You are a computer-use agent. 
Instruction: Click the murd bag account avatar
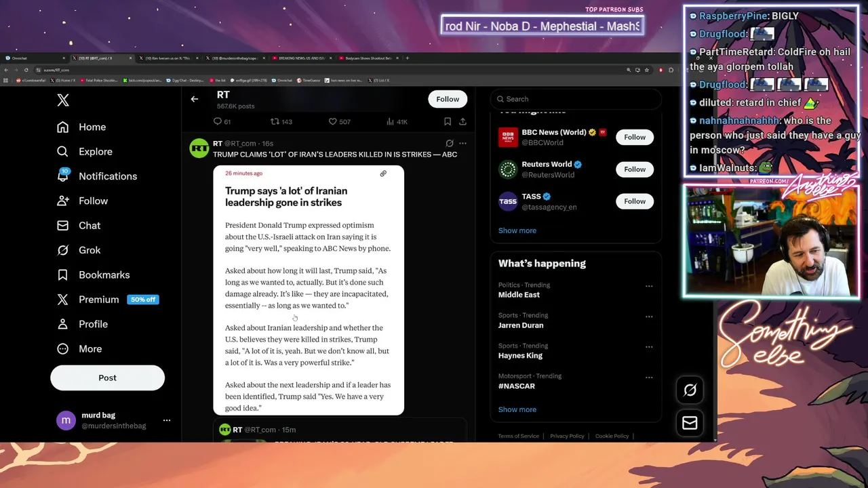pos(66,420)
